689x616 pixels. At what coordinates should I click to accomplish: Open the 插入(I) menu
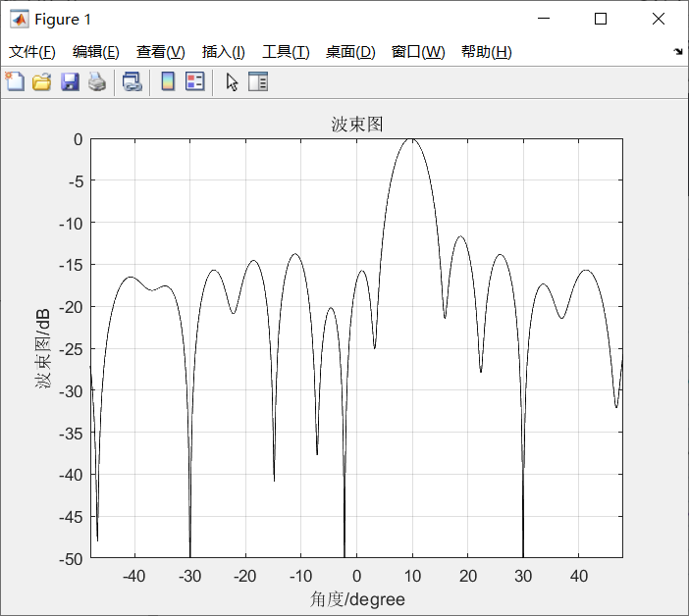pos(223,52)
